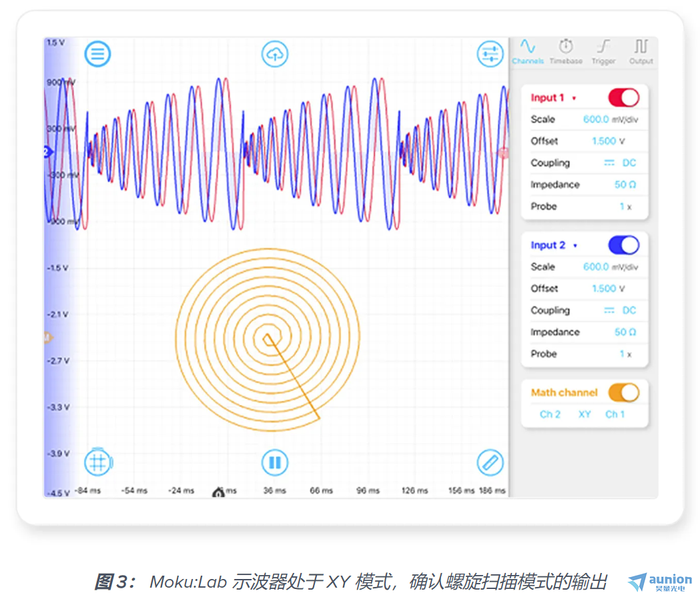
Task: Expand the Input 1 dropdown arrow
Action: click(574, 98)
